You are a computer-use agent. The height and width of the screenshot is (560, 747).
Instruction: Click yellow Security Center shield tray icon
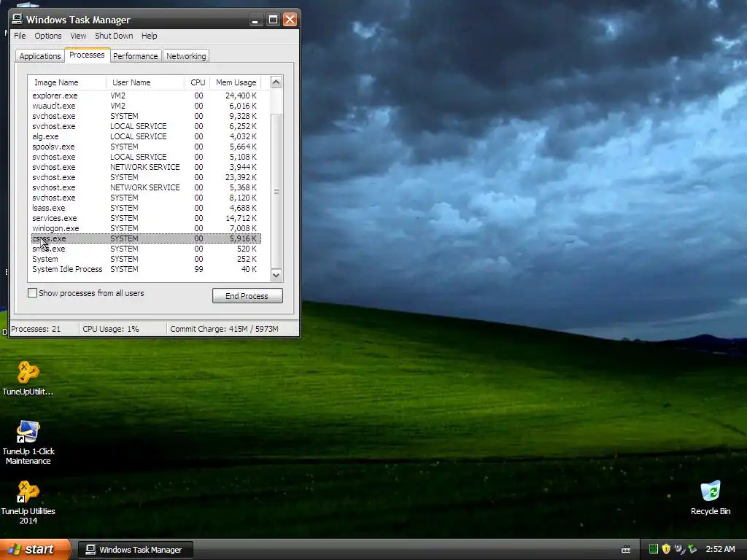(x=666, y=549)
